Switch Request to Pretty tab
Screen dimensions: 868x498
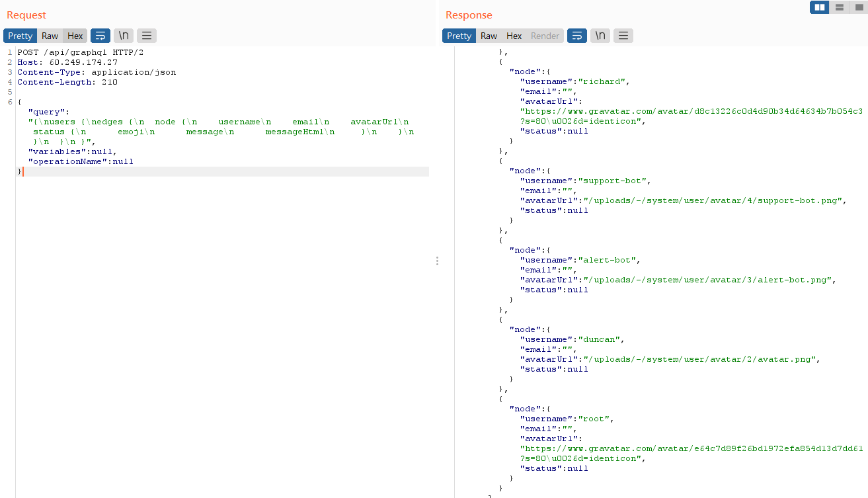(20, 36)
